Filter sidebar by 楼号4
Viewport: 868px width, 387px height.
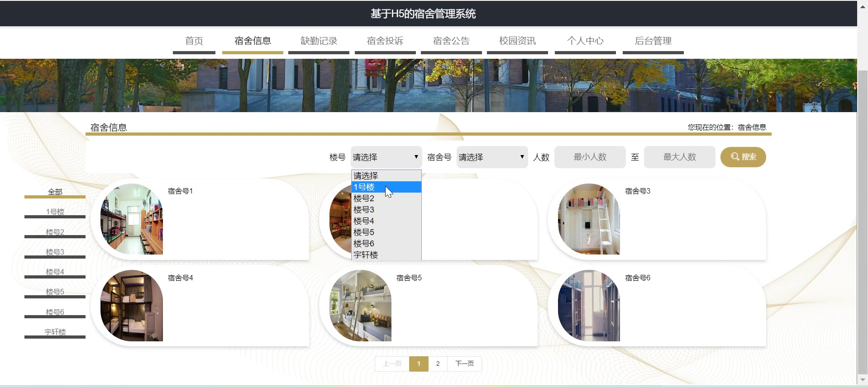55,272
